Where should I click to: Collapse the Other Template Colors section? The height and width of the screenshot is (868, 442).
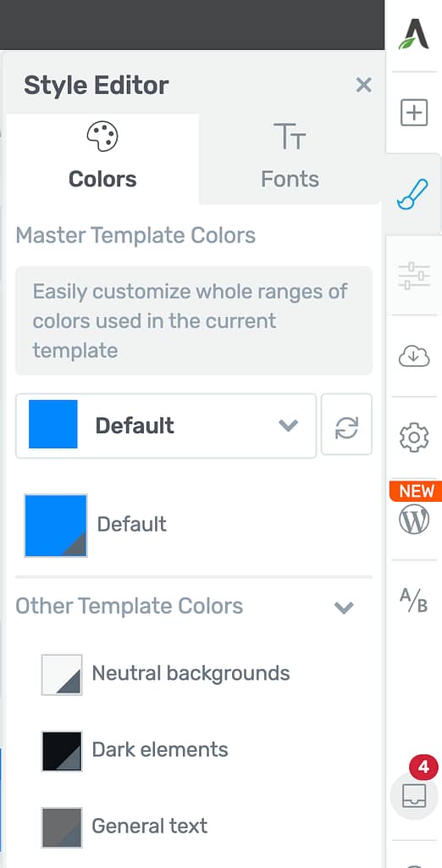click(344, 607)
